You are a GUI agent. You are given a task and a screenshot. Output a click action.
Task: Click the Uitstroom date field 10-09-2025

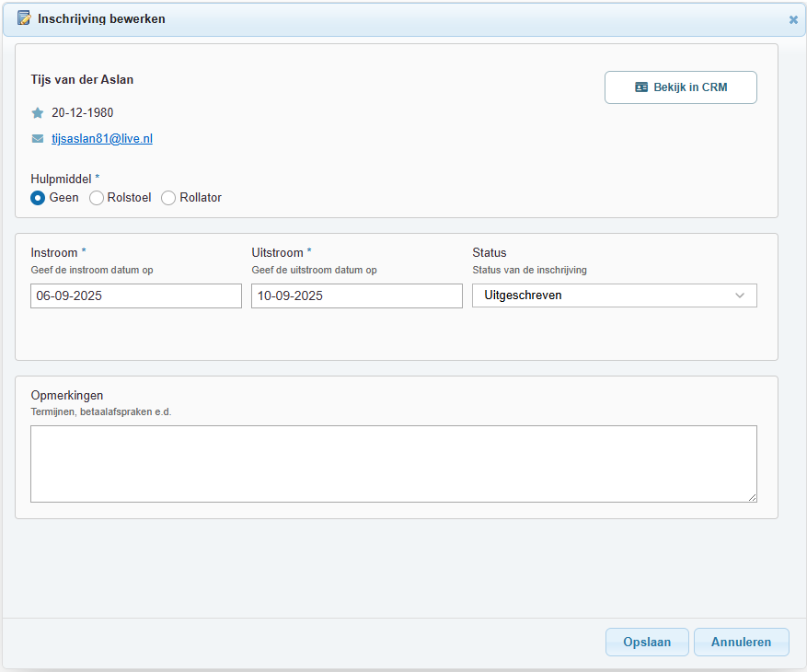(357, 296)
